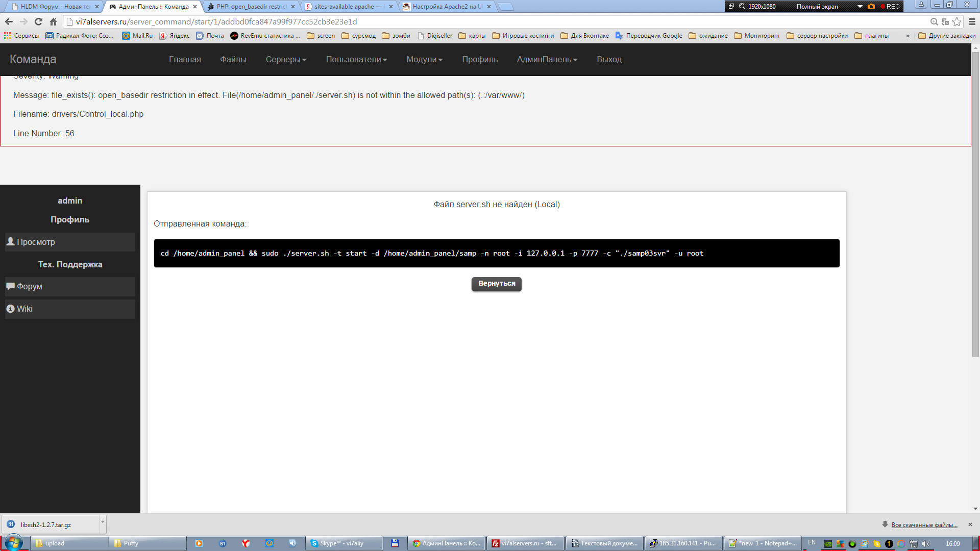Screen dimensions: 980x551
Task: Open Форум link with chat icon
Action: (x=29, y=286)
